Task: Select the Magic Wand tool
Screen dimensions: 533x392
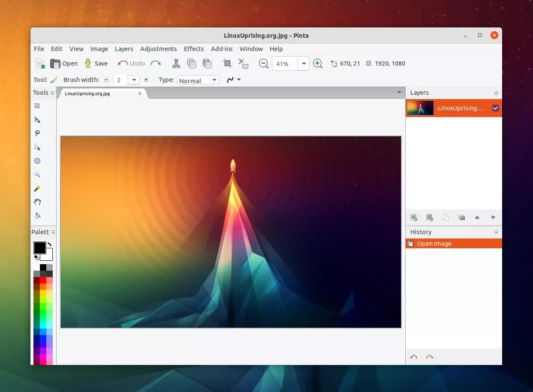Action: coord(37,188)
